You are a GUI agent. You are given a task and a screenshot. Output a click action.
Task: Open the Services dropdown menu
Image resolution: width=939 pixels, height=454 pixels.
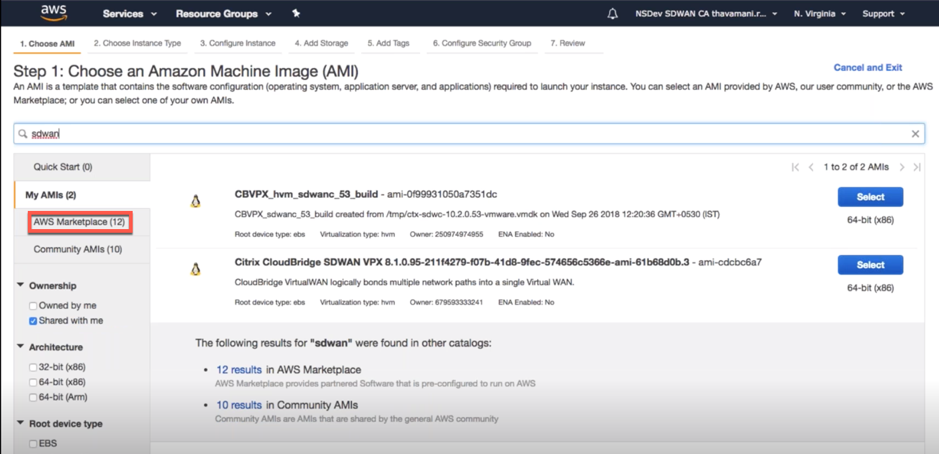click(x=130, y=14)
